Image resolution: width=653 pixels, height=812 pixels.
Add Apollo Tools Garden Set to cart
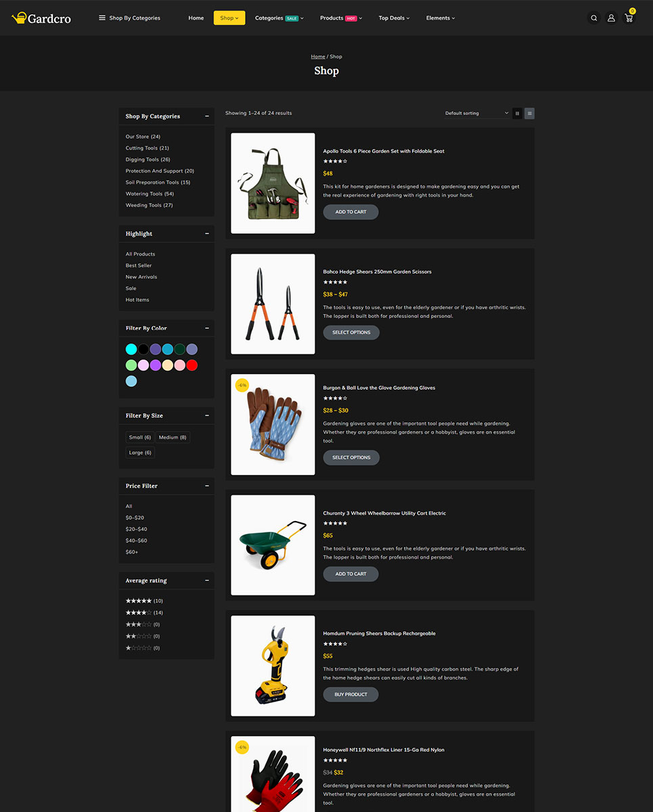coord(351,212)
